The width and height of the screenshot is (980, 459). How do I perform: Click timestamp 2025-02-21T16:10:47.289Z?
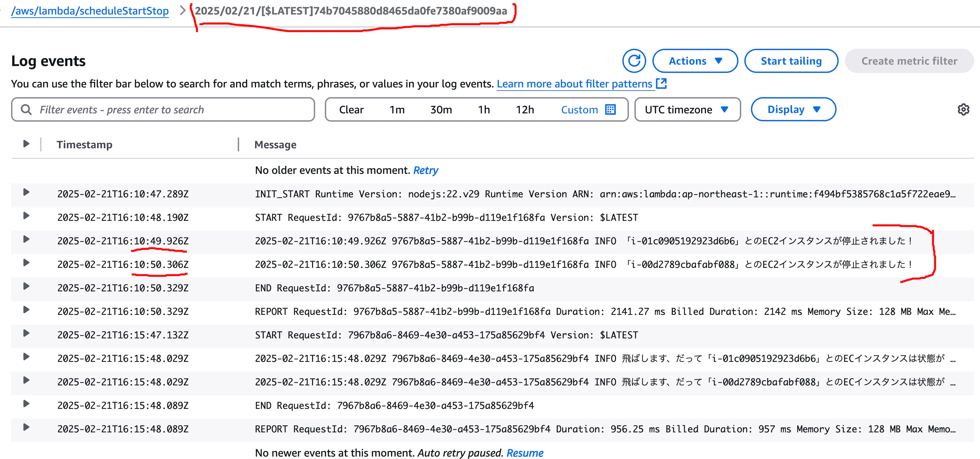[x=123, y=194]
